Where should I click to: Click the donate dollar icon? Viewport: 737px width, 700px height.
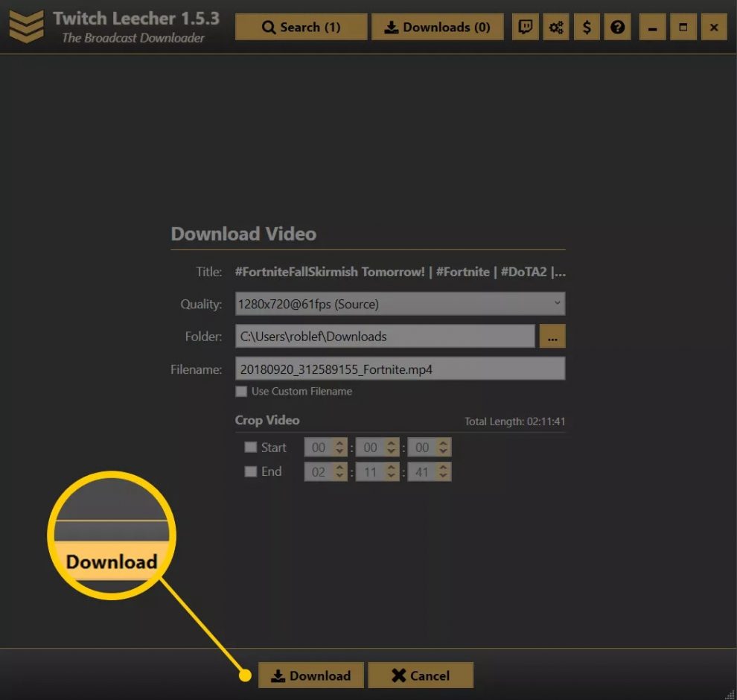[587, 27]
